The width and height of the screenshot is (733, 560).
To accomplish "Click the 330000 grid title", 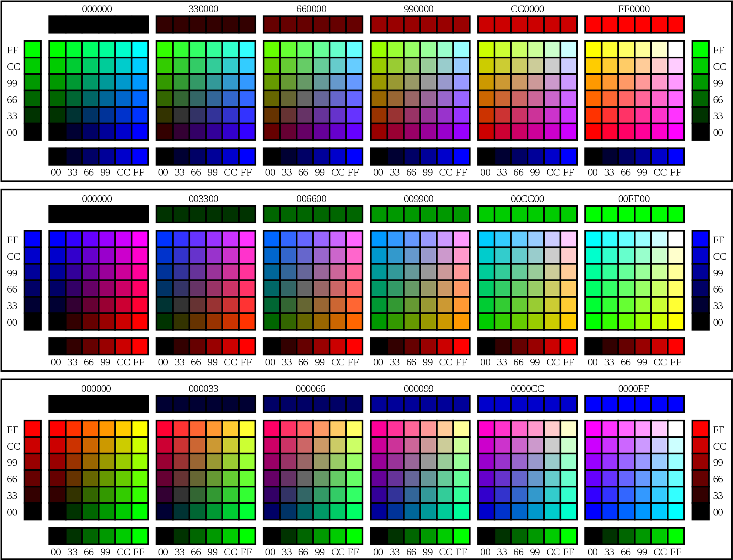I will pyautogui.click(x=203, y=9).
